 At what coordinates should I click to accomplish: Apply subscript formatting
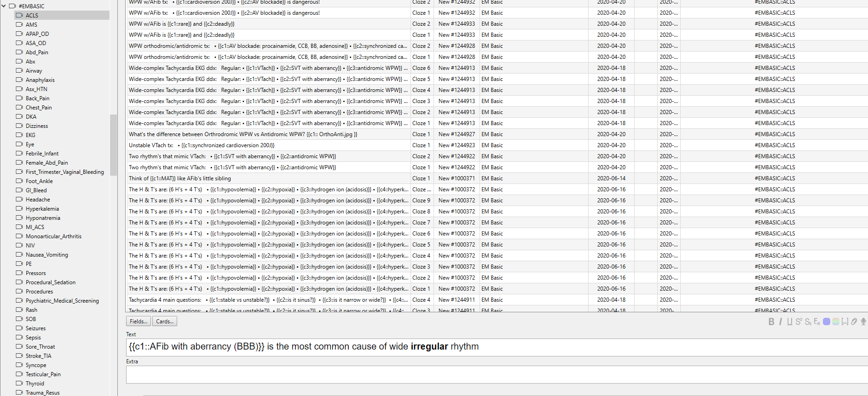pos(808,321)
